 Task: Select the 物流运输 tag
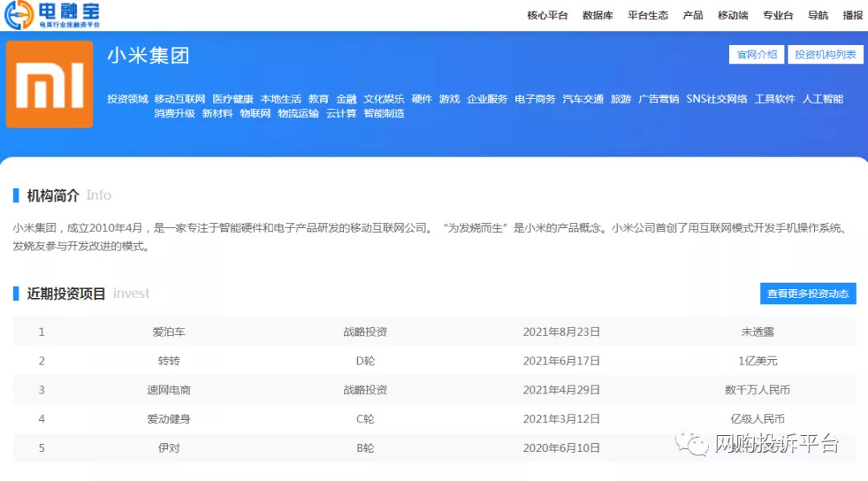[x=298, y=113]
